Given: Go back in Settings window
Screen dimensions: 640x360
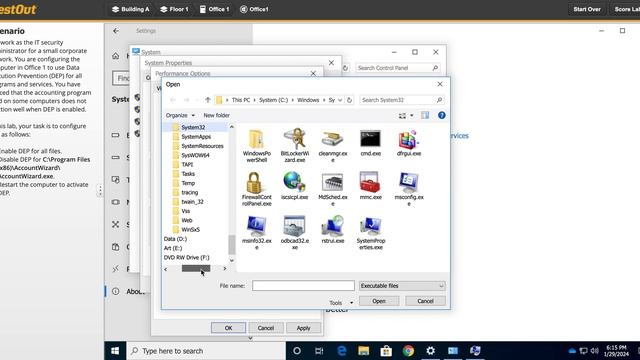Looking at the screenshot, I should point(116,31).
